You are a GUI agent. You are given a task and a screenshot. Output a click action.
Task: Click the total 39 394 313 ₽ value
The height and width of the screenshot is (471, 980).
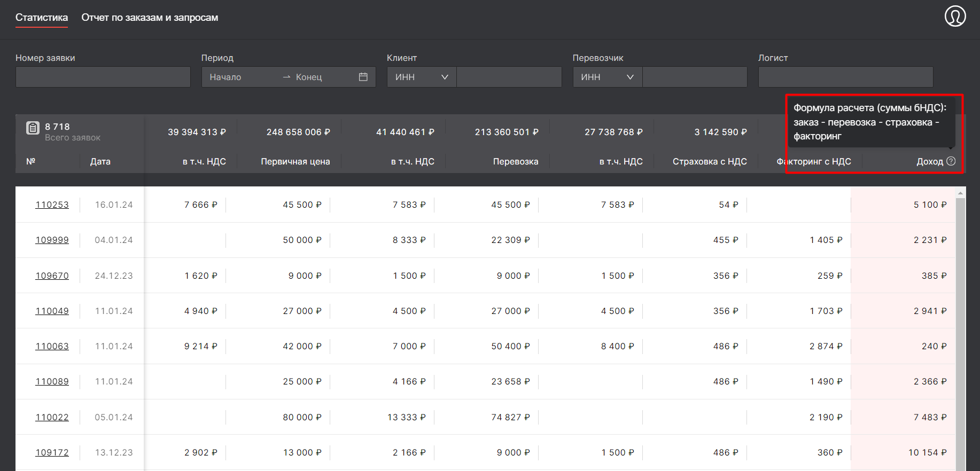coord(197,132)
